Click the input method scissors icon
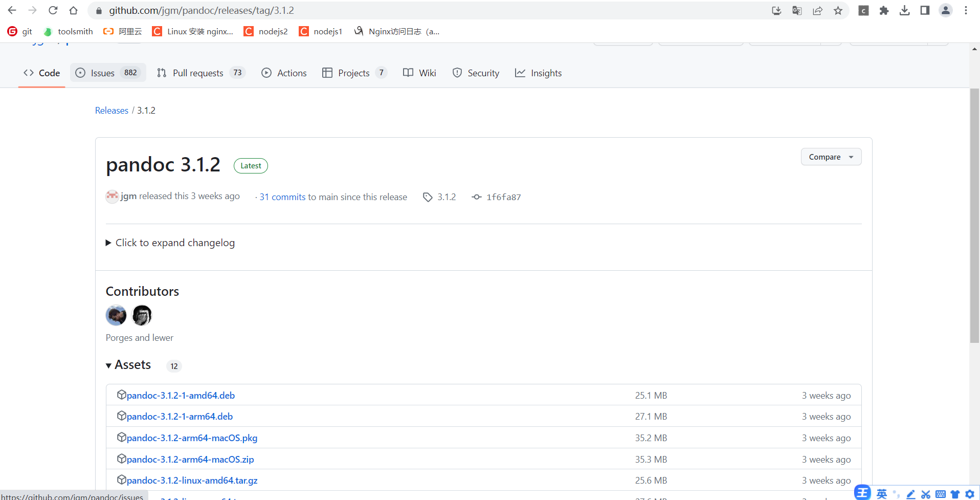Viewport: 980px width, 500px height. pyautogui.click(x=926, y=494)
